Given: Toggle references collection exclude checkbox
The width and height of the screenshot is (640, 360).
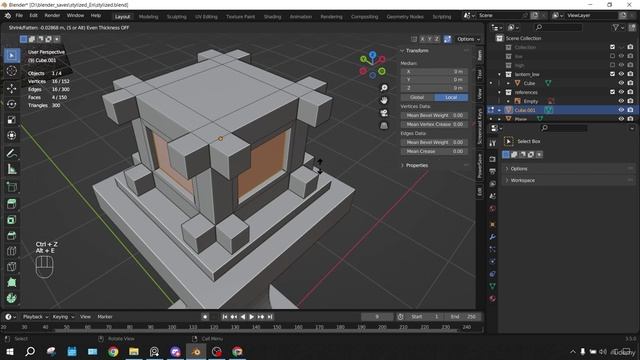Looking at the screenshot, I should 612,92.
